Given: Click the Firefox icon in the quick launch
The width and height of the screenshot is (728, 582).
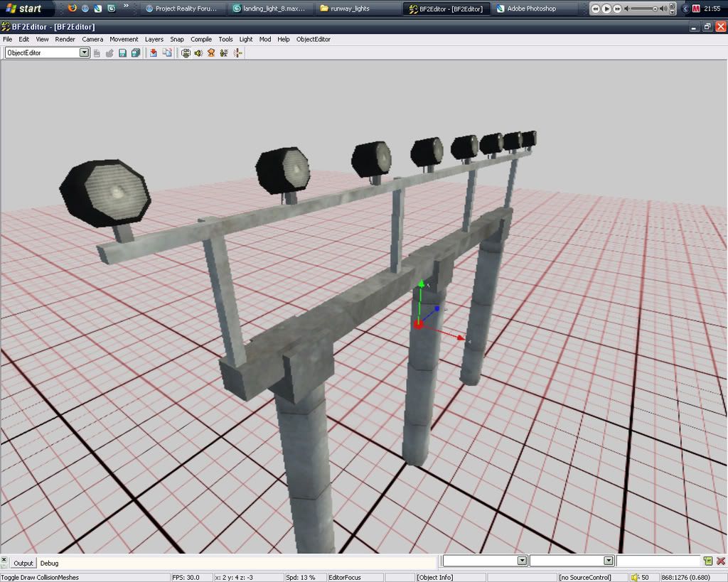Looking at the screenshot, I should [73, 9].
